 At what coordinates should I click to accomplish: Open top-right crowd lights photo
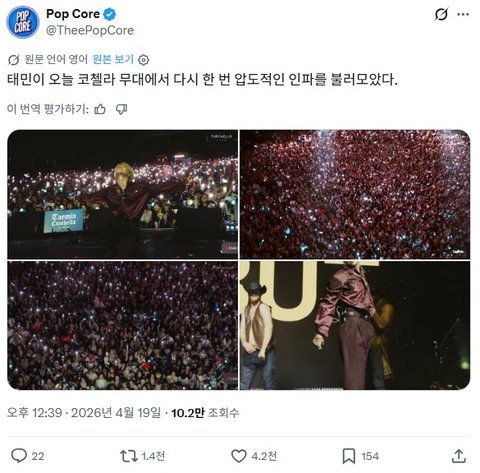(x=355, y=194)
